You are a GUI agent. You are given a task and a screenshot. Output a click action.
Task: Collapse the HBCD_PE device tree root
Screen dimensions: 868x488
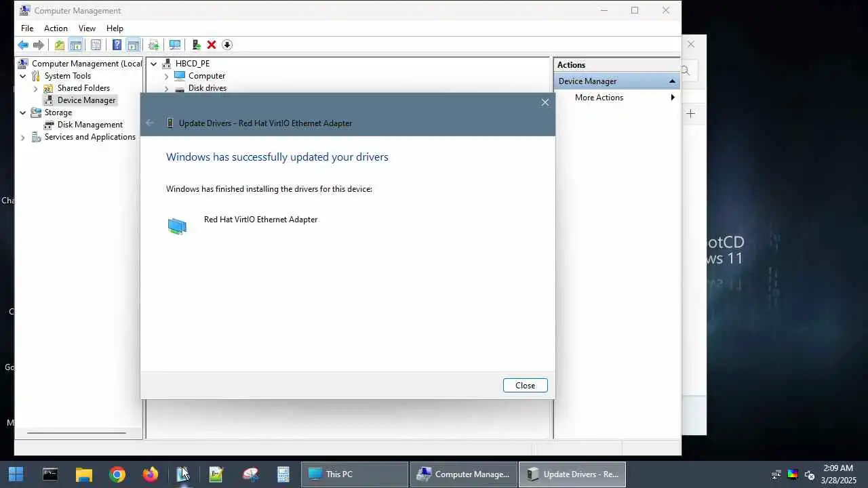[154, 64]
